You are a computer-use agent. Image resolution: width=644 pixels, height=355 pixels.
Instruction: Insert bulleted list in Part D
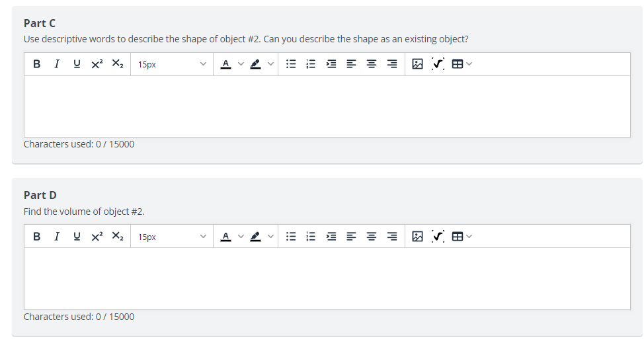click(291, 237)
